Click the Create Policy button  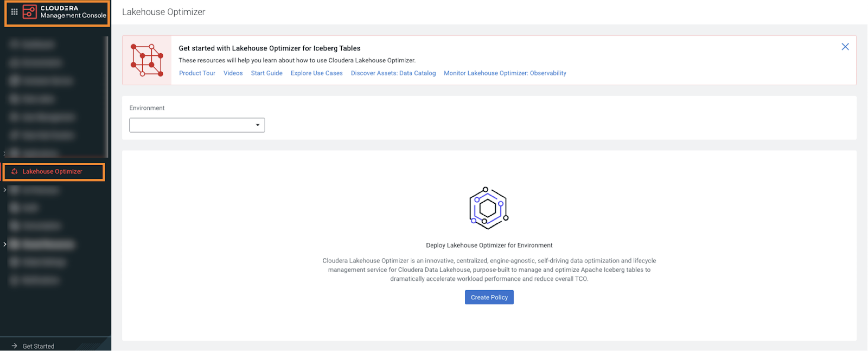489,297
